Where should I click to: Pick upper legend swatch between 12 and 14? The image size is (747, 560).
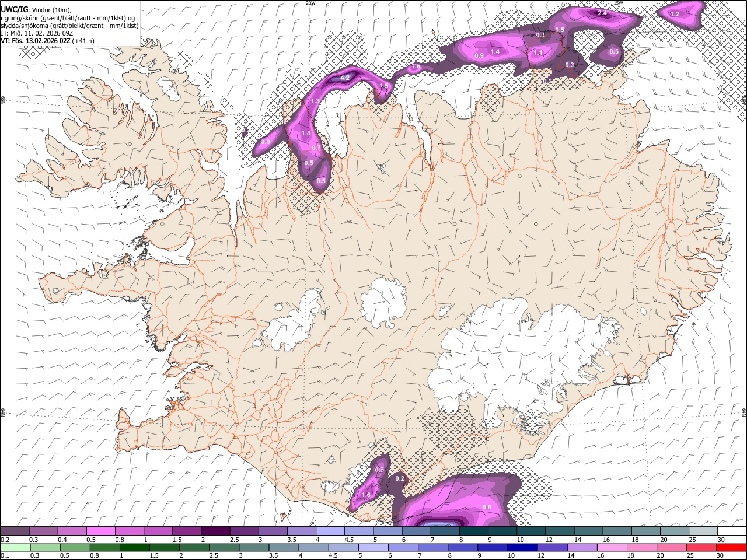(x=560, y=531)
